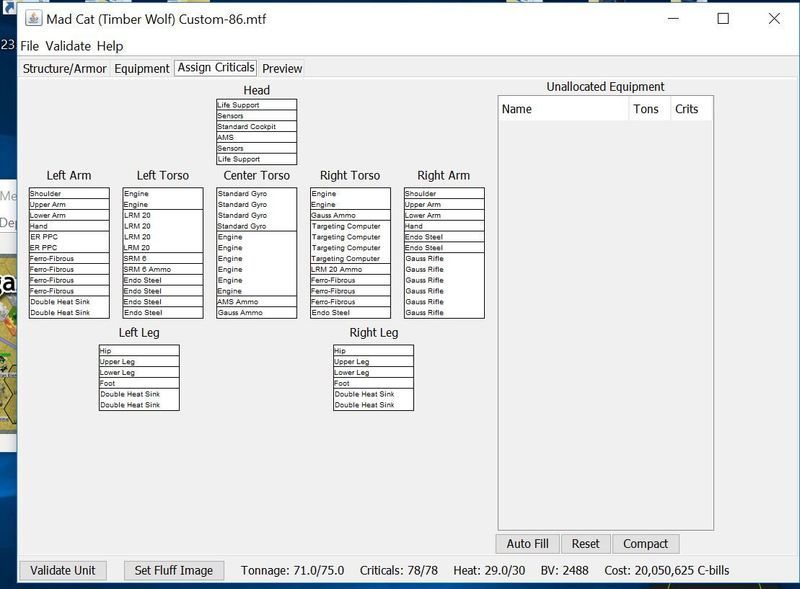
Task: Click the Cost: 20,050,625 C-bills text
Action: (x=667, y=570)
